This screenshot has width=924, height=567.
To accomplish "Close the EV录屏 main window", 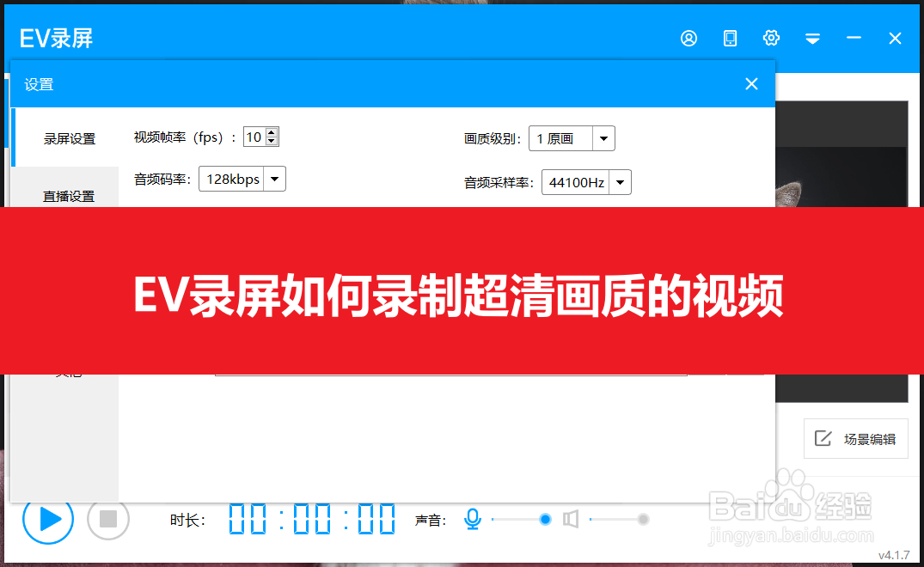I will pos(895,39).
